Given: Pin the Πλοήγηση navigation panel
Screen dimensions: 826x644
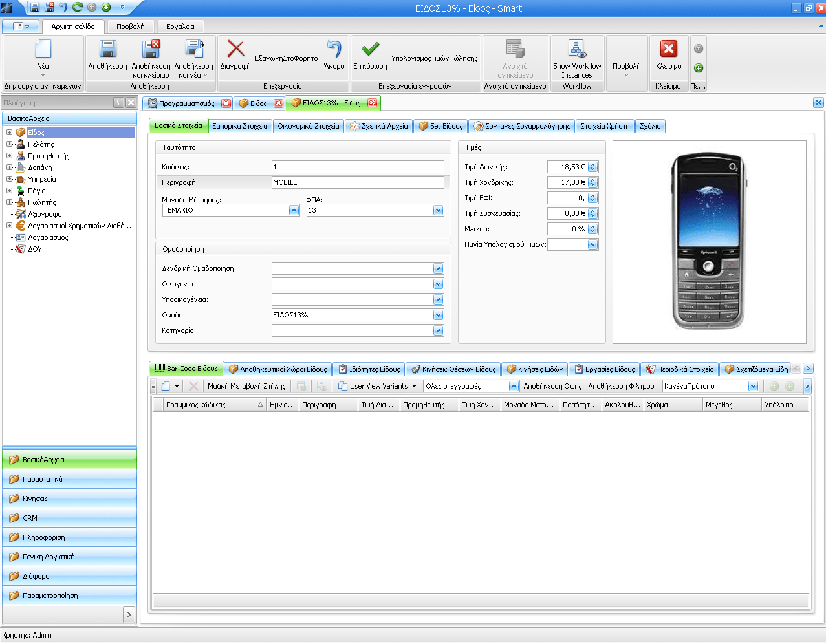Looking at the screenshot, I should tap(119, 102).
